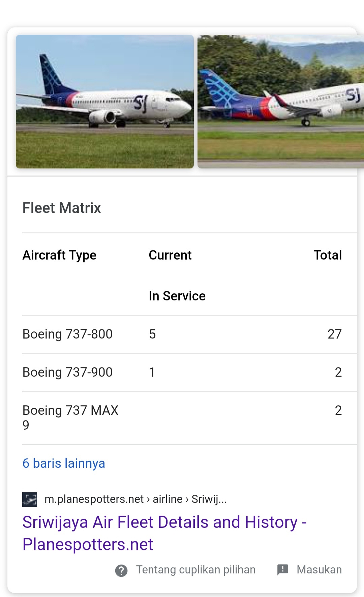364x597 pixels.
Task: Click the total value 27 for 737-800
Action: 334,334
